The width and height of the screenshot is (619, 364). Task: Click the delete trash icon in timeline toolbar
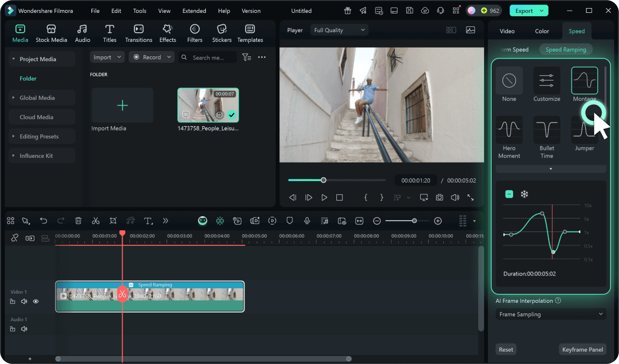point(78,221)
